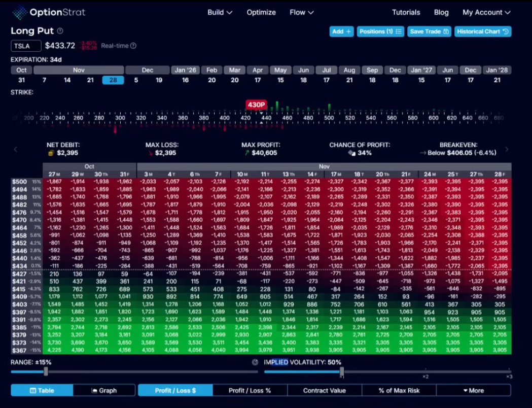Switch to Graph view
Screen dimensions: 532x408
point(104,390)
